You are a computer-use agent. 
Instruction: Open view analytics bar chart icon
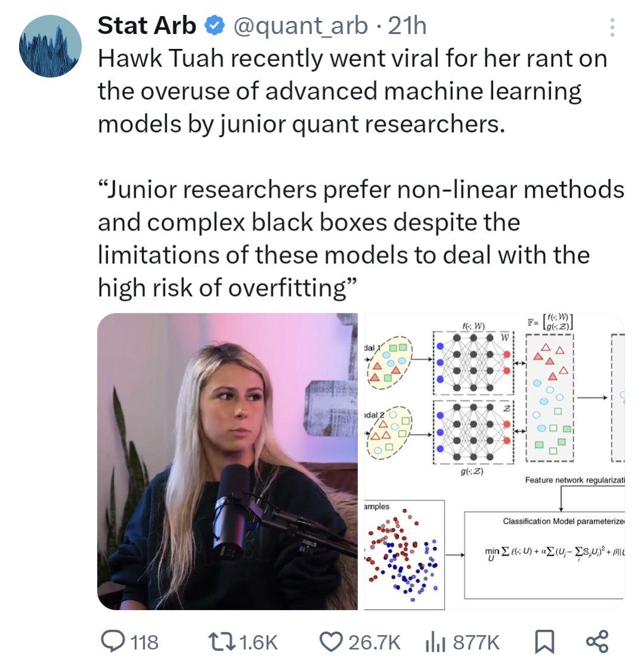435,642
